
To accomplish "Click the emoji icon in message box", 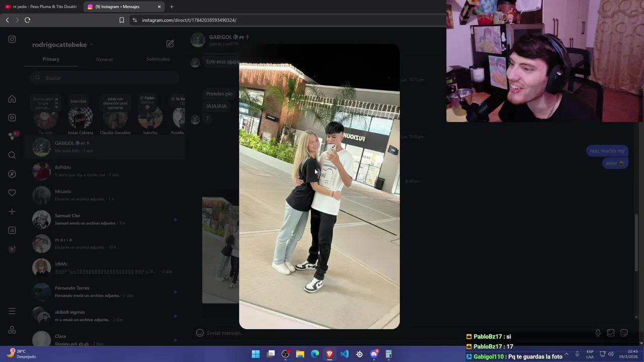I will click(x=200, y=333).
